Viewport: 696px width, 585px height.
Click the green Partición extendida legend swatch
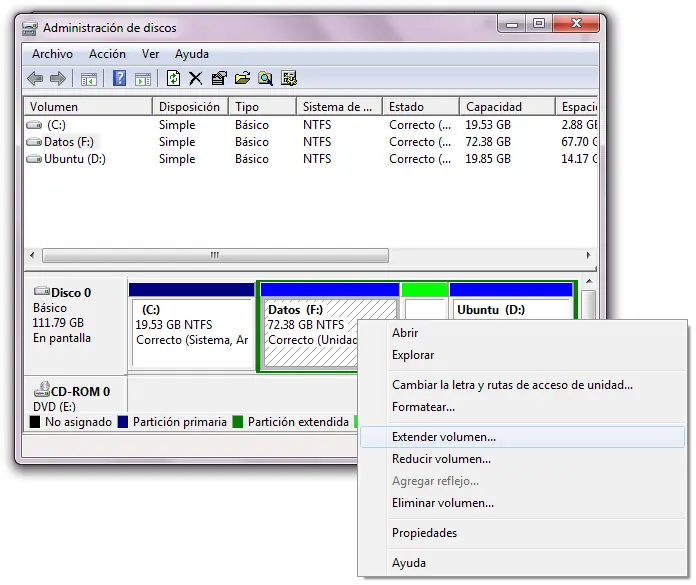coord(238,422)
